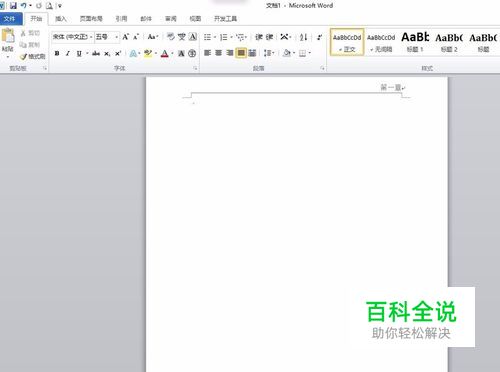Image resolution: width=500 pixels, height=372 pixels.
Task: Click the Align Right icon
Action: [229, 53]
